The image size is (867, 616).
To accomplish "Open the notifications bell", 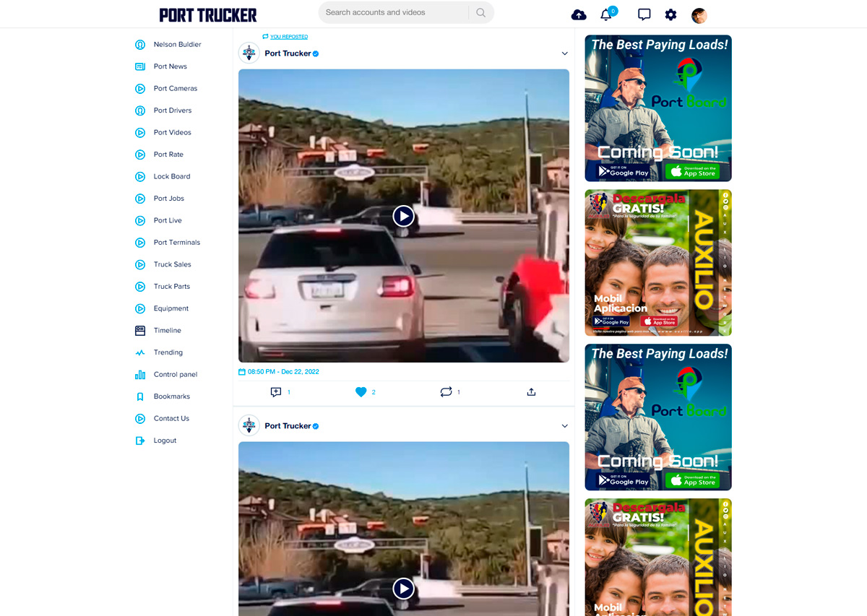I will (606, 15).
